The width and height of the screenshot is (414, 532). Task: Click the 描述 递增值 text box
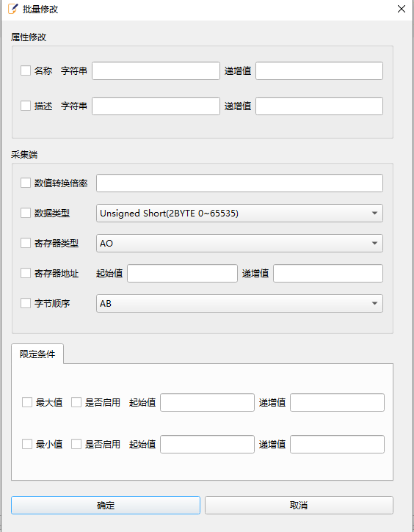coord(319,106)
